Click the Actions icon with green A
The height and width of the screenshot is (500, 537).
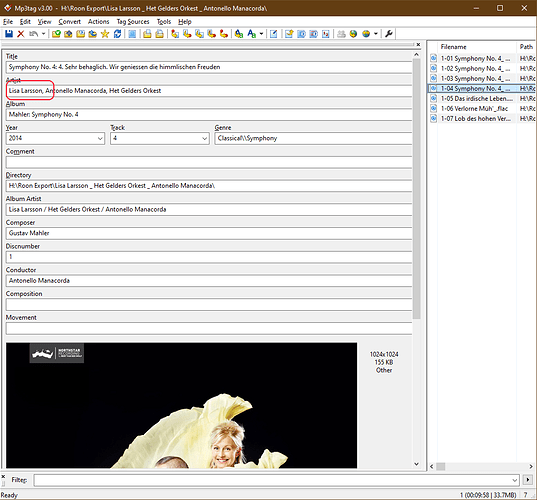239,34
